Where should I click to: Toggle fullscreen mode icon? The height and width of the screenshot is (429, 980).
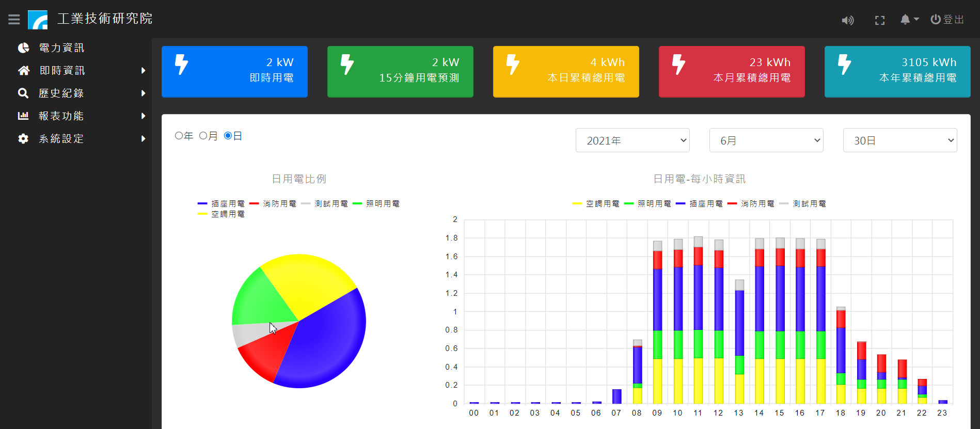tap(880, 20)
